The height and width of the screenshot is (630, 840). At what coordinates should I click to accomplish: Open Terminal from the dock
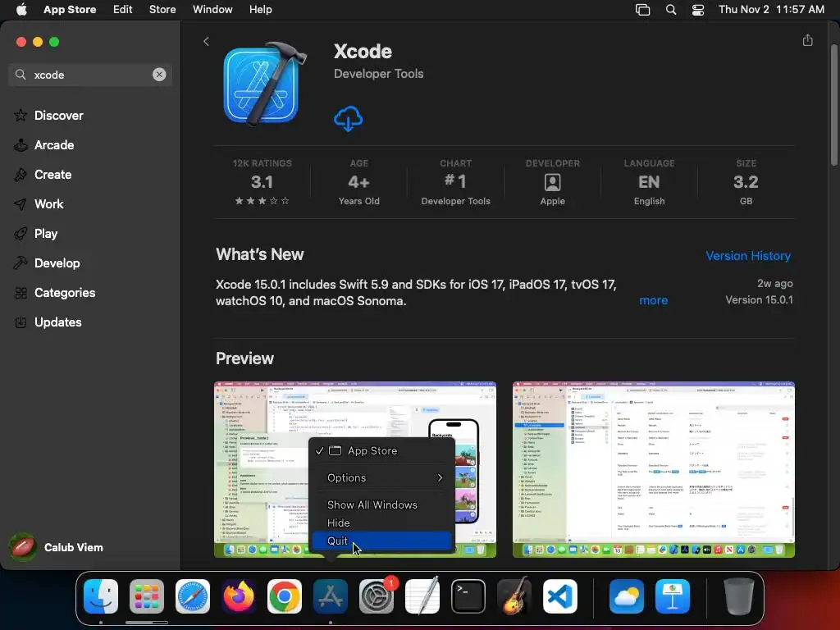tap(468, 596)
